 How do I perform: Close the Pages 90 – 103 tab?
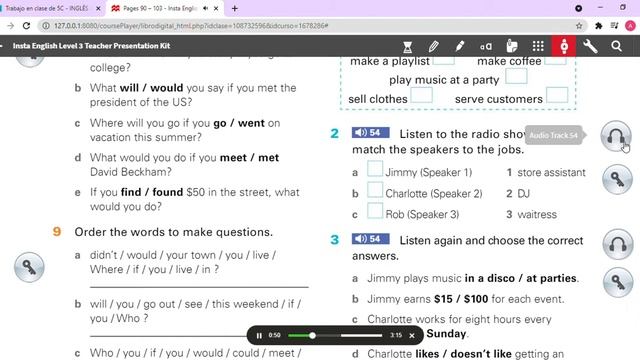tap(216, 8)
